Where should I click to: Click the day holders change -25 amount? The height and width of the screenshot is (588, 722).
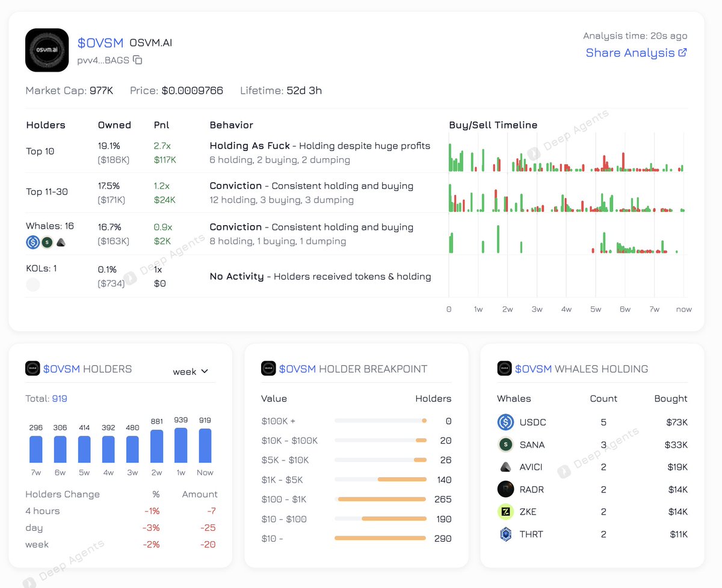208,528
